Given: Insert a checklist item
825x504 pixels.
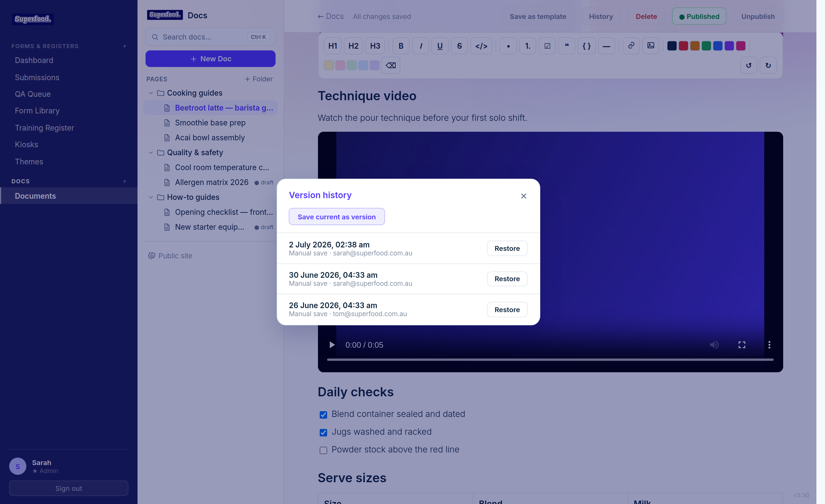Looking at the screenshot, I should (547, 46).
